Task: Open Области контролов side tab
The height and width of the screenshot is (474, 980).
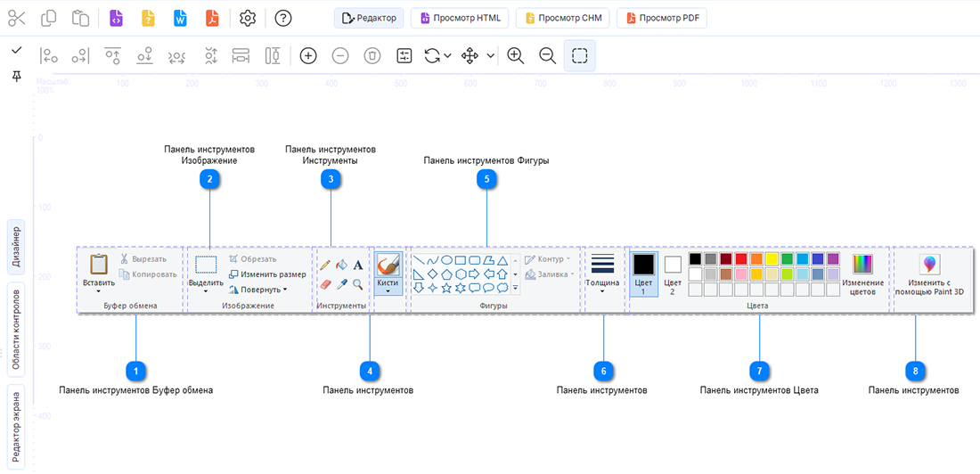Action: point(18,329)
